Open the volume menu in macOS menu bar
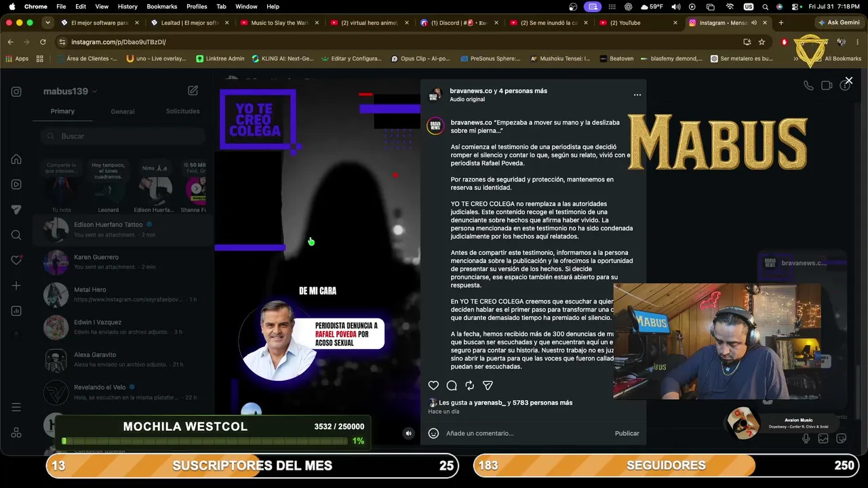This screenshot has width=868, height=488. 676,7
